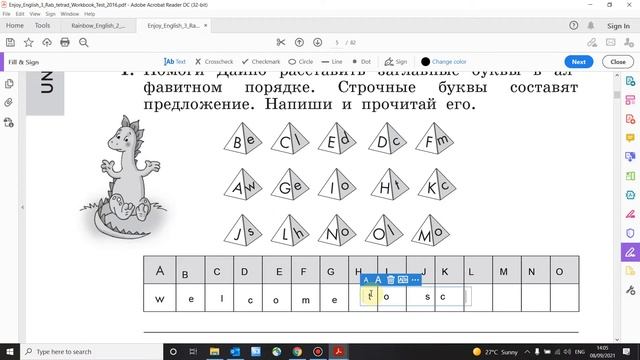Open the View menu
The height and width of the screenshot is (360, 640).
tap(35, 13)
